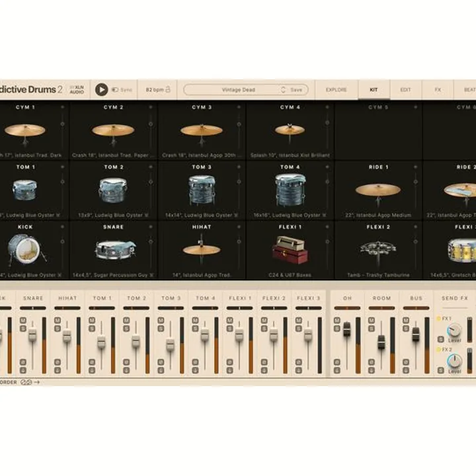Click the TOM 4 channel volume fader
Screen dimensions: 476x476
(204, 335)
